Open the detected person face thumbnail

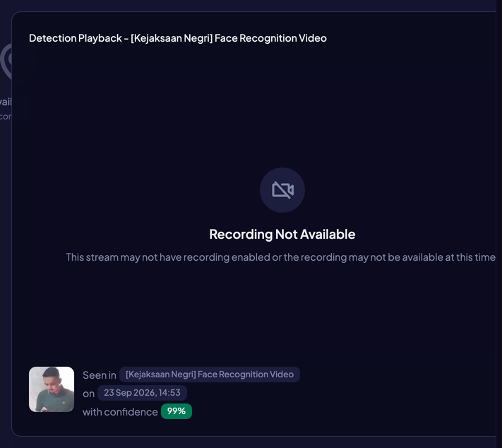point(52,389)
